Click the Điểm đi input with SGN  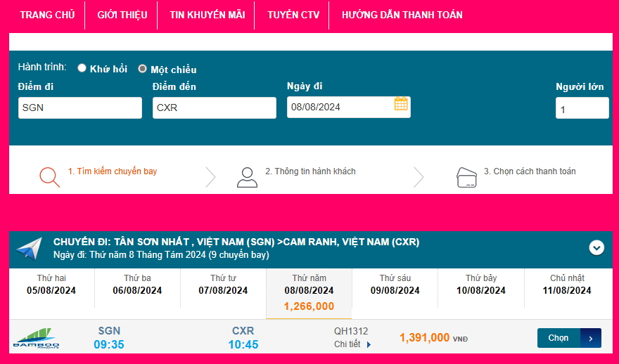click(x=79, y=108)
